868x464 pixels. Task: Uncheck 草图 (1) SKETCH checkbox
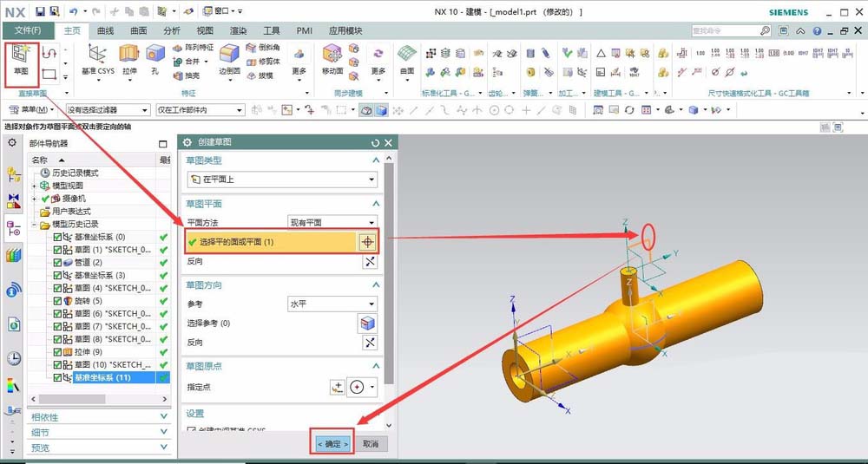57,250
